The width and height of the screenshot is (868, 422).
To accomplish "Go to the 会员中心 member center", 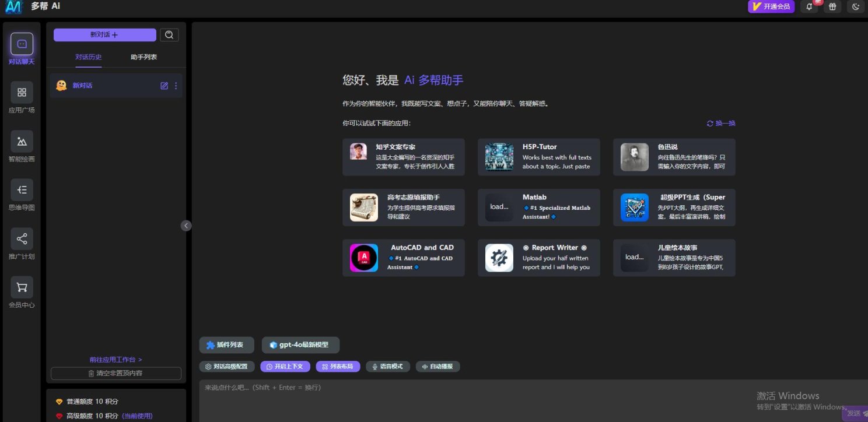I will [22, 292].
